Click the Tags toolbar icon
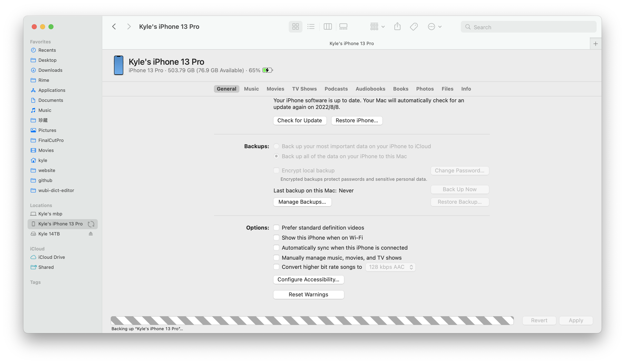The height and width of the screenshot is (364, 625). click(414, 27)
